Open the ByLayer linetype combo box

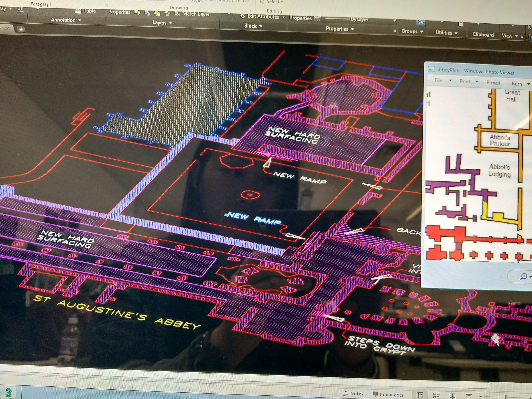(x=360, y=20)
